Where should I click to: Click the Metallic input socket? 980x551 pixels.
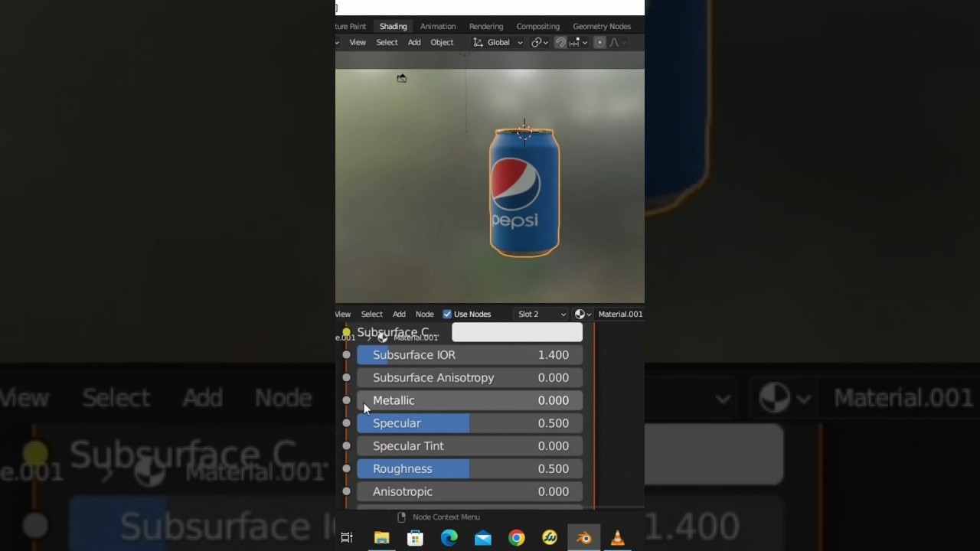(346, 400)
